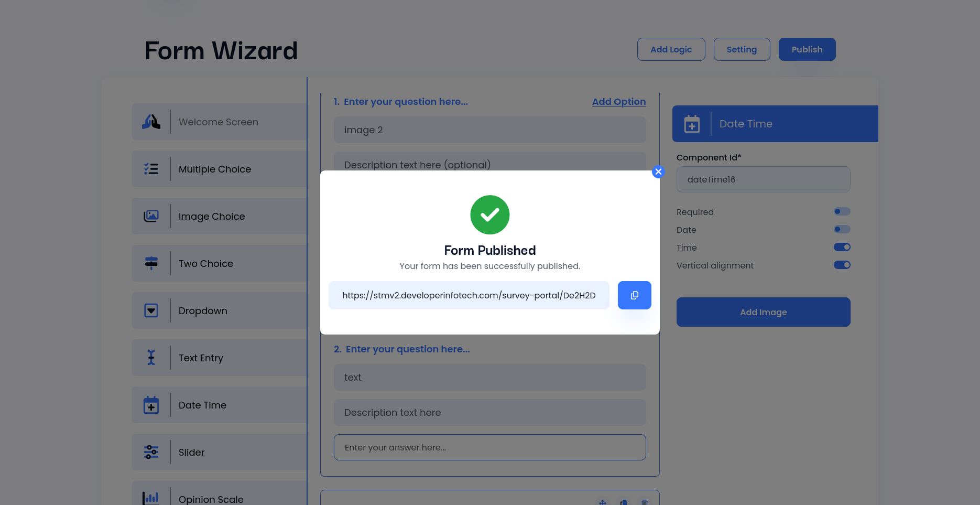This screenshot has height=505, width=980.
Task: Click the Component Id input field
Action: [763, 179]
